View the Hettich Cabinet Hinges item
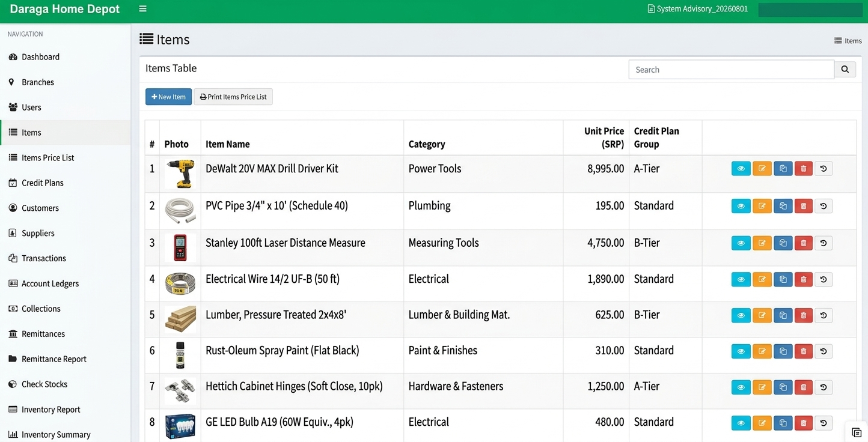Screen dimensions: 868x442 click(741, 387)
